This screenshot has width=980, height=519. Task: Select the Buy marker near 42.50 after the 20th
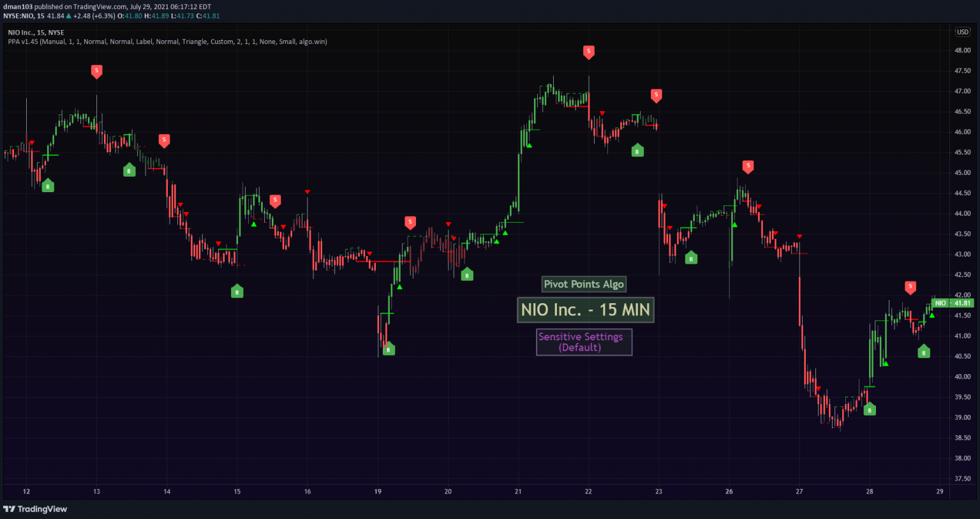click(x=467, y=274)
